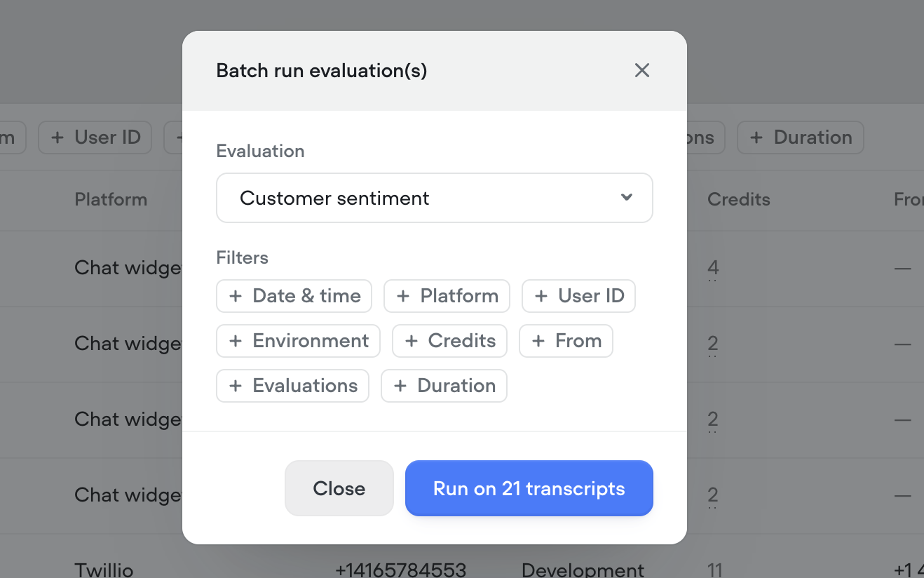Add a Date & time filter
This screenshot has height=578, width=924.
294,295
